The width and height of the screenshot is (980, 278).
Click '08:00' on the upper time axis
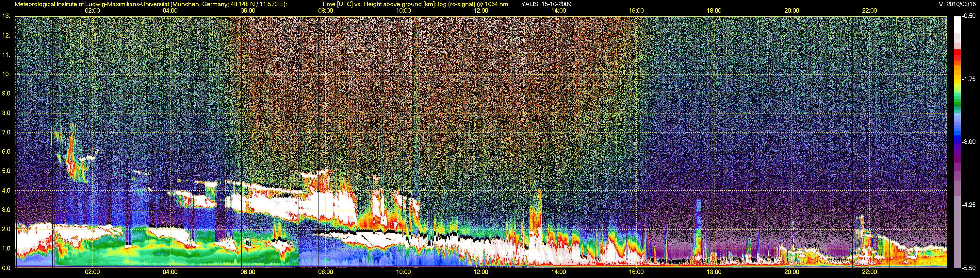tap(326, 11)
